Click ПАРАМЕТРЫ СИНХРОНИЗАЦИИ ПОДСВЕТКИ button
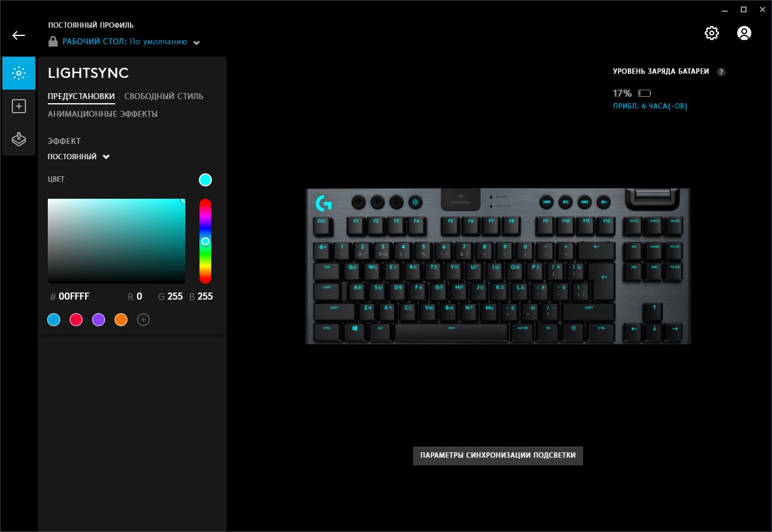 498,456
